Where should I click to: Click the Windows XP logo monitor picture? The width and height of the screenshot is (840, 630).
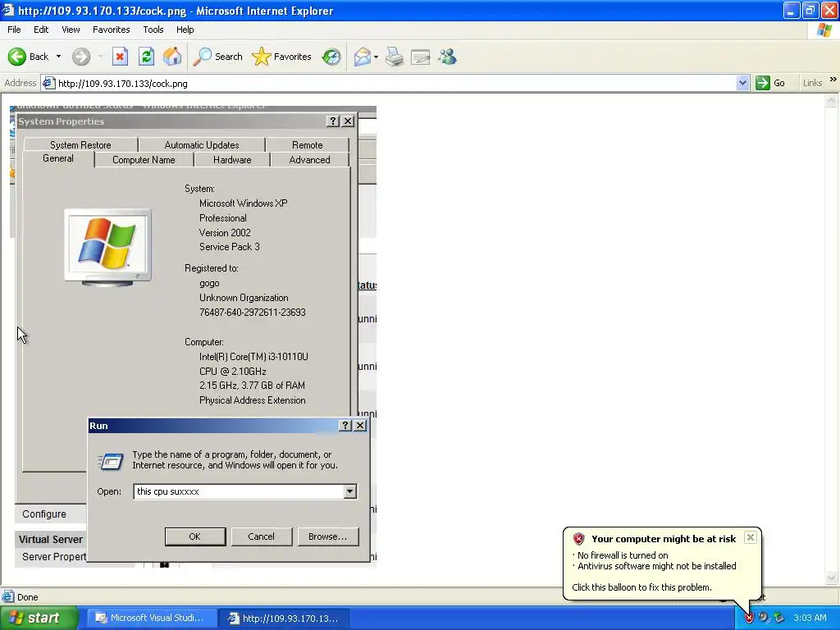point(107,247)
